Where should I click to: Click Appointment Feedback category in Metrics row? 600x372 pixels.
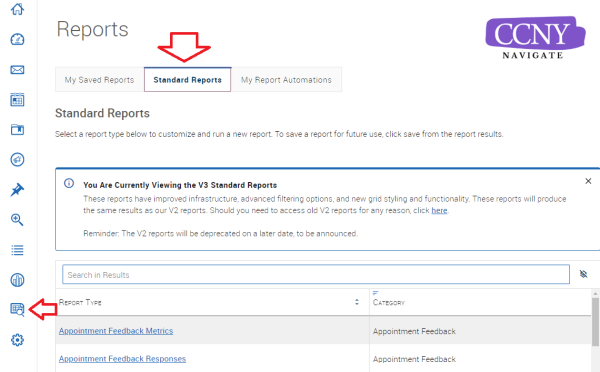(414, 331)
